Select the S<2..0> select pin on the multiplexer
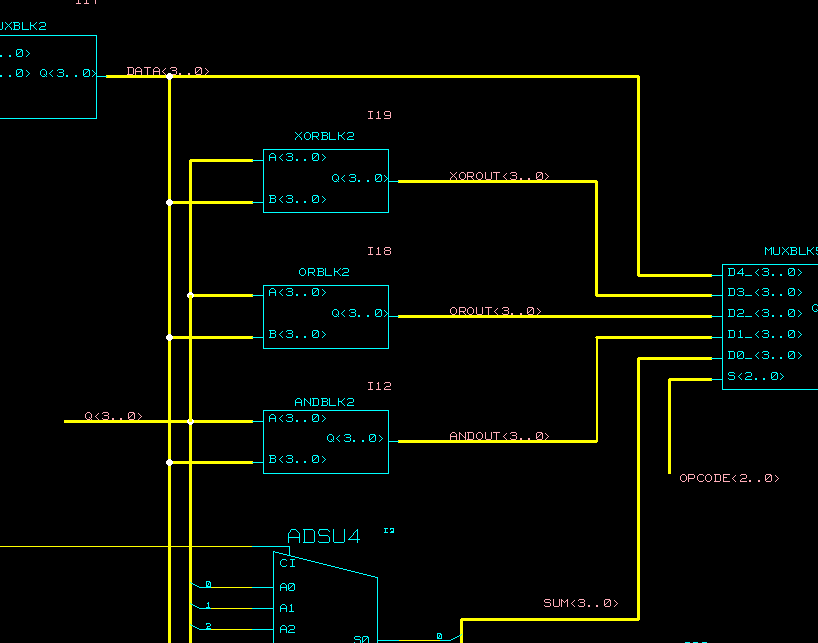818x643 pixels. (755, 377)
